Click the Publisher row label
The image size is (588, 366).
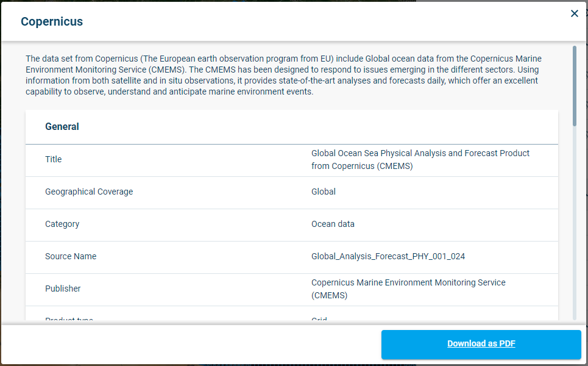tap(63, 289)
